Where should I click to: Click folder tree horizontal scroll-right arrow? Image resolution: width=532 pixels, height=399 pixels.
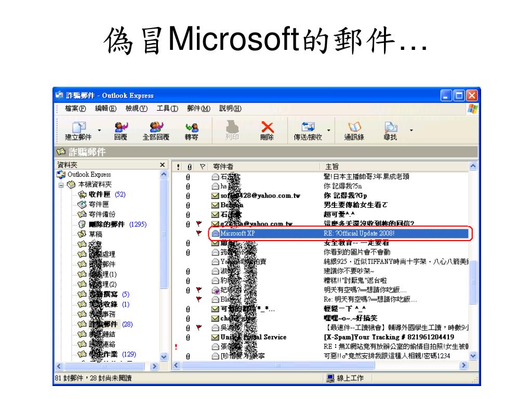(154, 366)
